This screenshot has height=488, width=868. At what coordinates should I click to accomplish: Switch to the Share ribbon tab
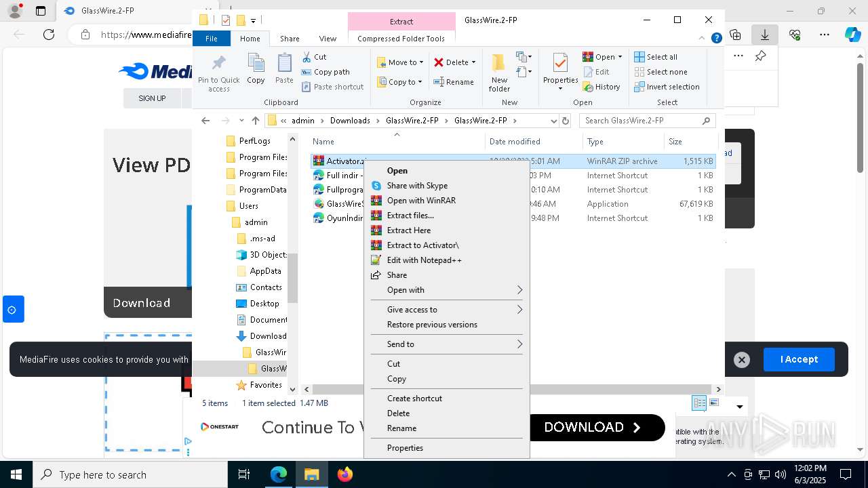[x=290, y=39]
